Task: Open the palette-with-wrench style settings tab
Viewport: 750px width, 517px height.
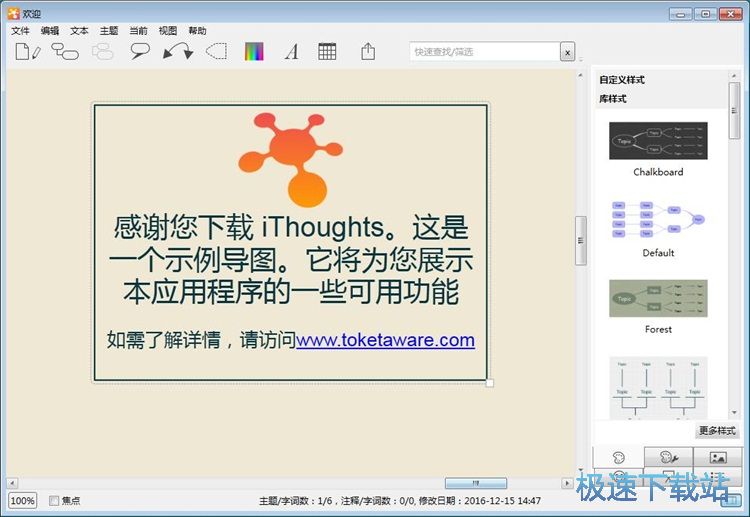Action: [668, 457]
